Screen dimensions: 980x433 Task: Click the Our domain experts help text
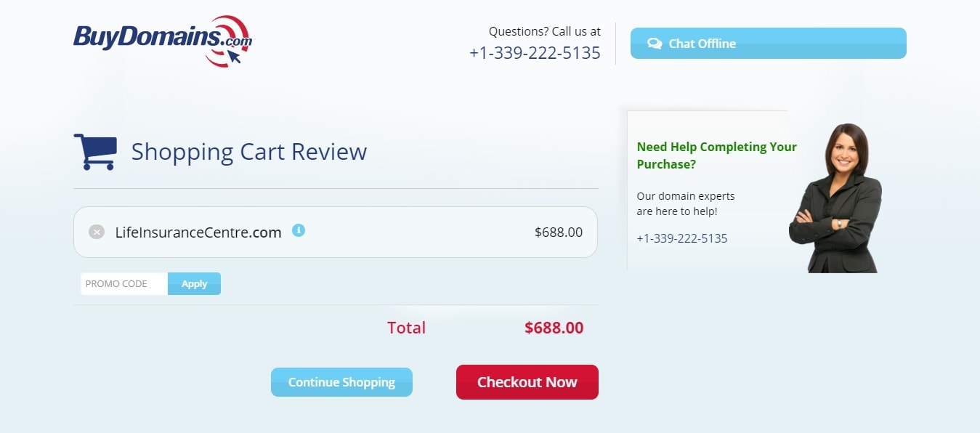click(686, 203)
